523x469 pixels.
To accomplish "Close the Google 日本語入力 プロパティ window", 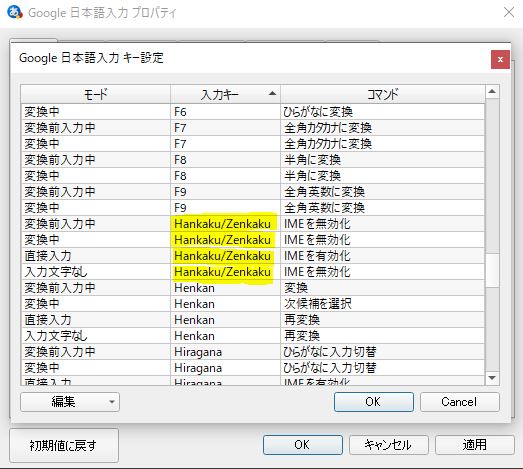I will coord(509,12).
